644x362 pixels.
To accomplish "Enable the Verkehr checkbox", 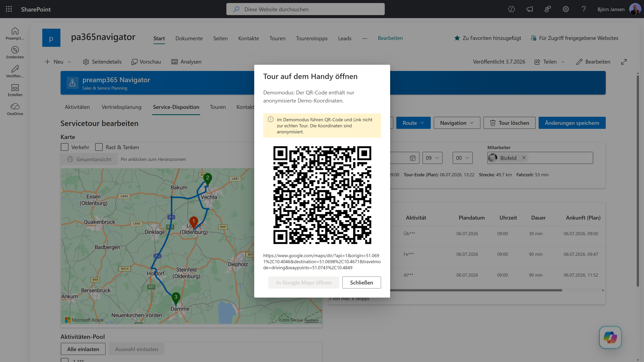I will coord(65,147).
